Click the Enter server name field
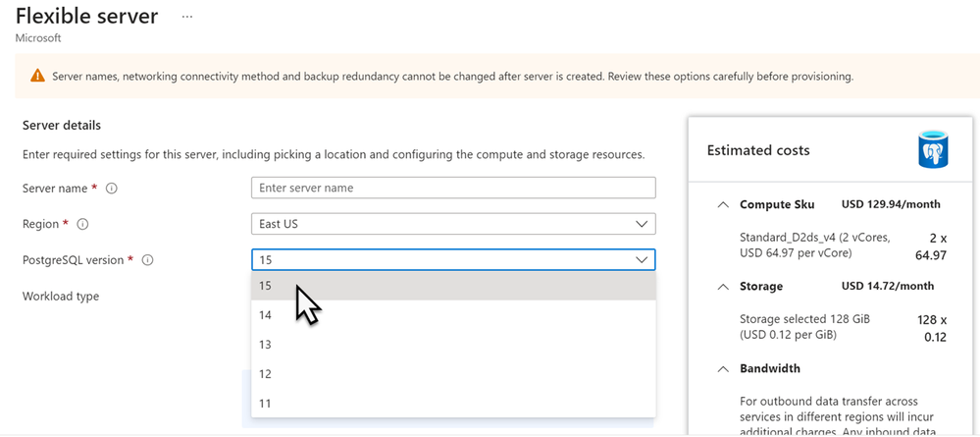 (x=452, y=188)
